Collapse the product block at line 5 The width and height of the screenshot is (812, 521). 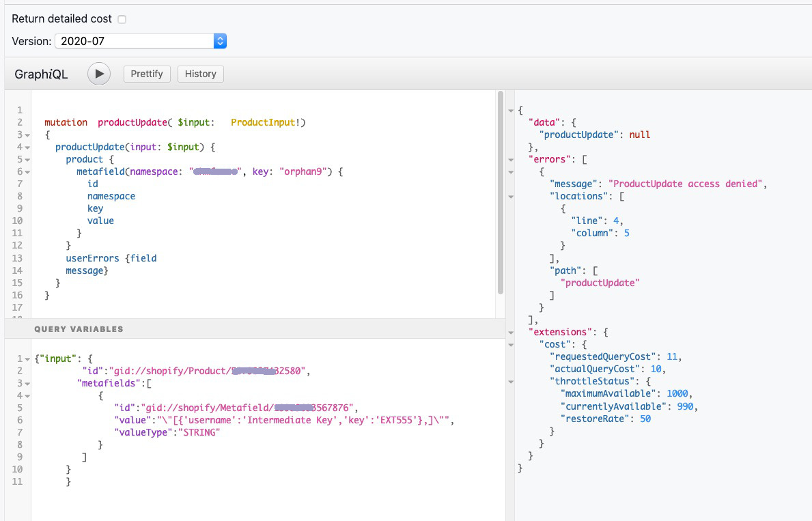point(27,160)
